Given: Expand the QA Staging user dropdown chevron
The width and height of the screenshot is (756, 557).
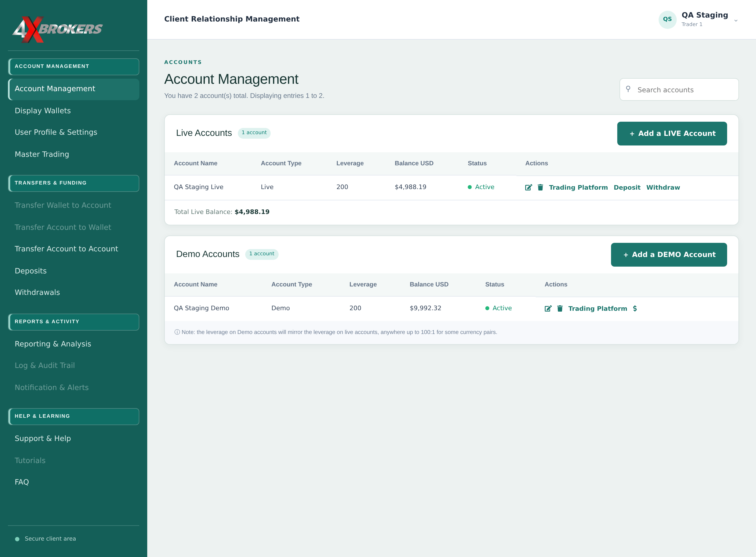Looking at the screenshot, I should [736, 21].
